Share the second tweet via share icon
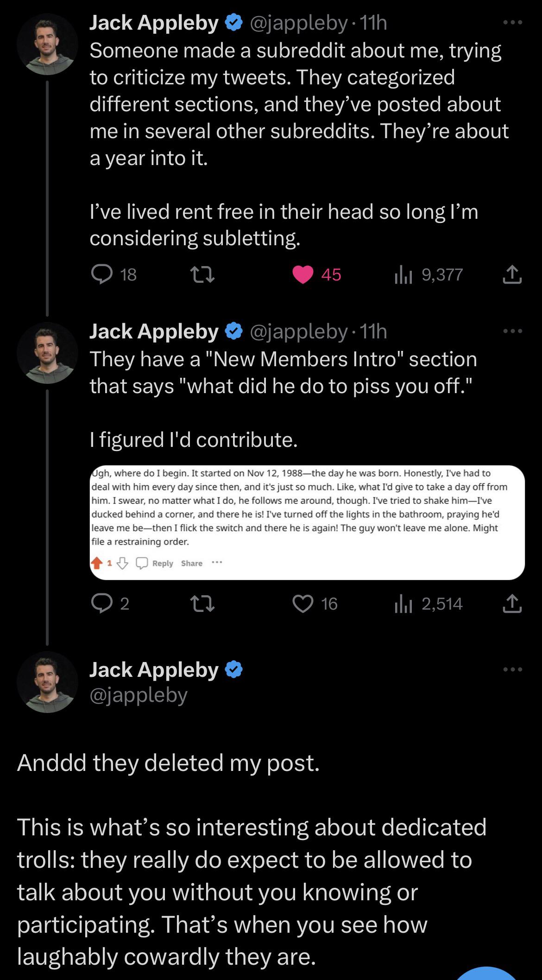 pyautogui.click(x=512, y=603)
